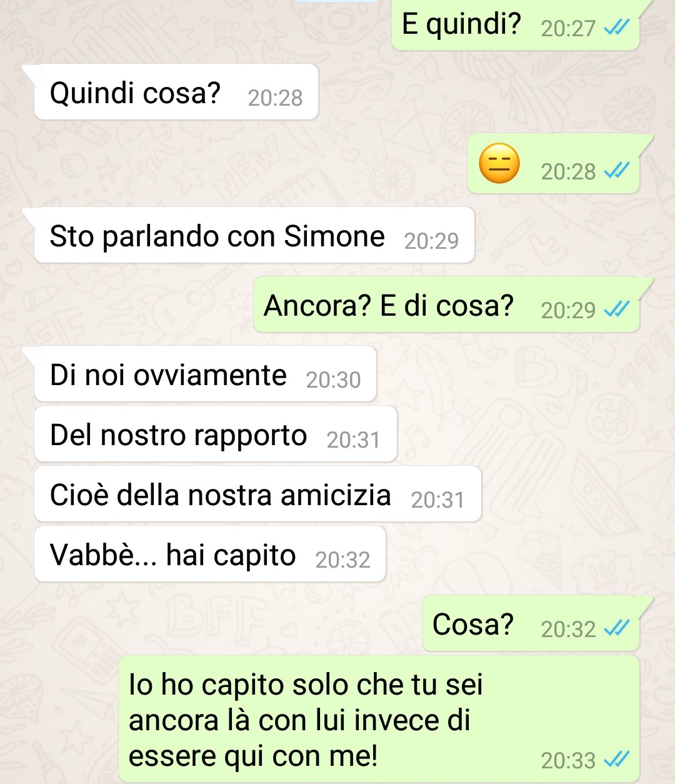Select 'Cioè della nostra amicizia' bubble
This screenshot has height=784, width=675.
(257, 494)
